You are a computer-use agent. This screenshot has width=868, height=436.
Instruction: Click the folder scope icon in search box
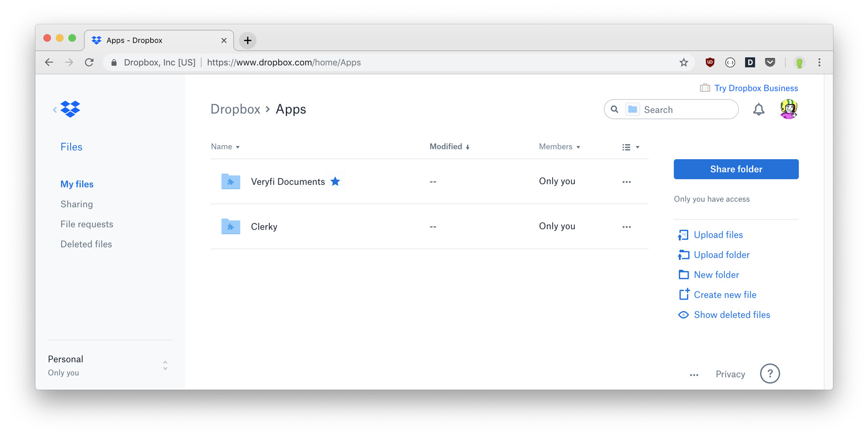pos(633,109)
